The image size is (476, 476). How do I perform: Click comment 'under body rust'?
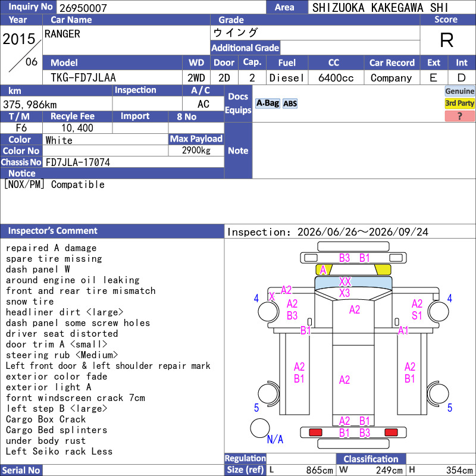click(46, 441)
